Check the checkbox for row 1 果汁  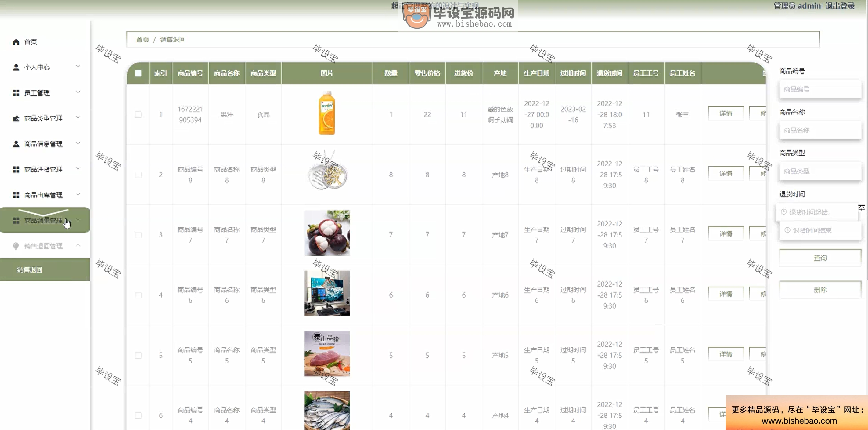pos(138,114)
